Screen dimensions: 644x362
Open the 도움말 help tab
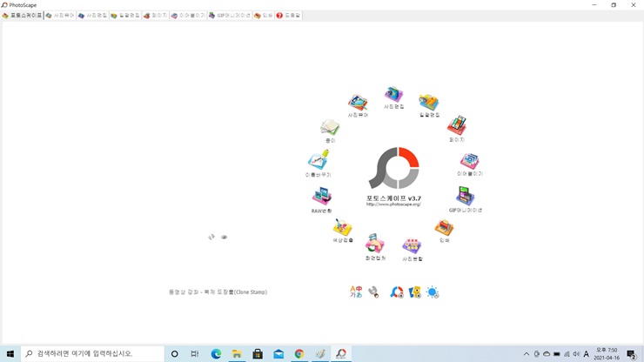(289, 16)
